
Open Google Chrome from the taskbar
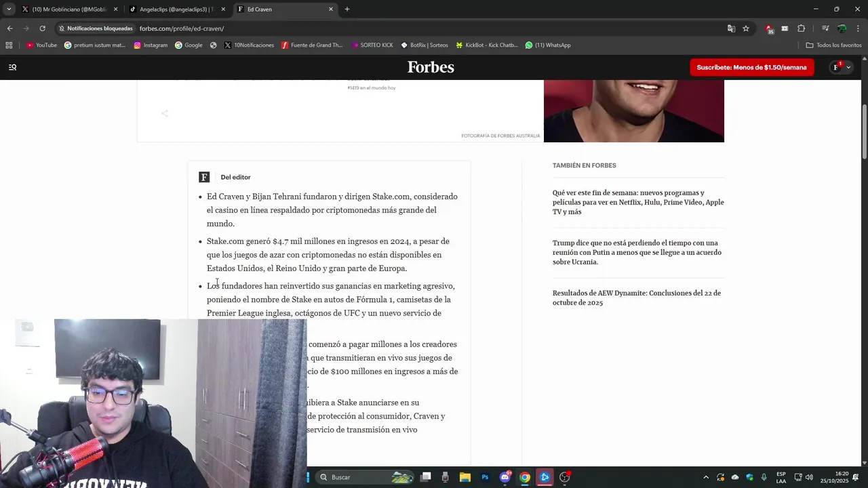pyautogui.click(x=525, y=477)
